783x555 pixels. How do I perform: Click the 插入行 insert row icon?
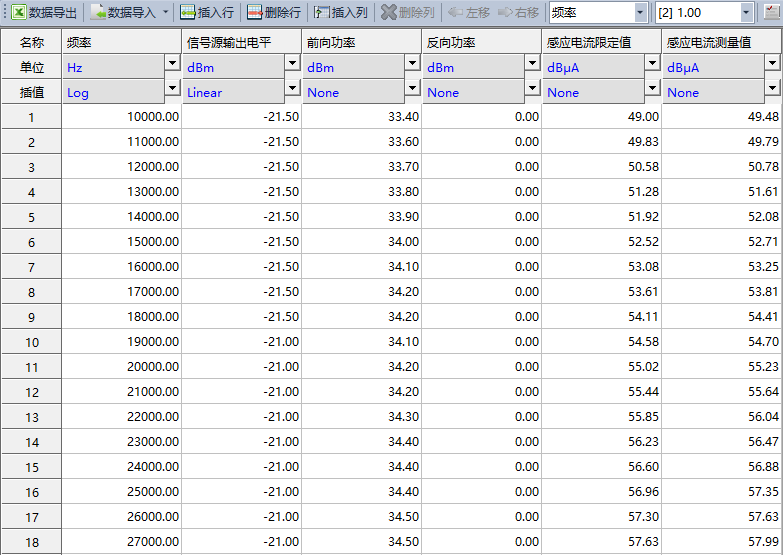coord(188,13)
